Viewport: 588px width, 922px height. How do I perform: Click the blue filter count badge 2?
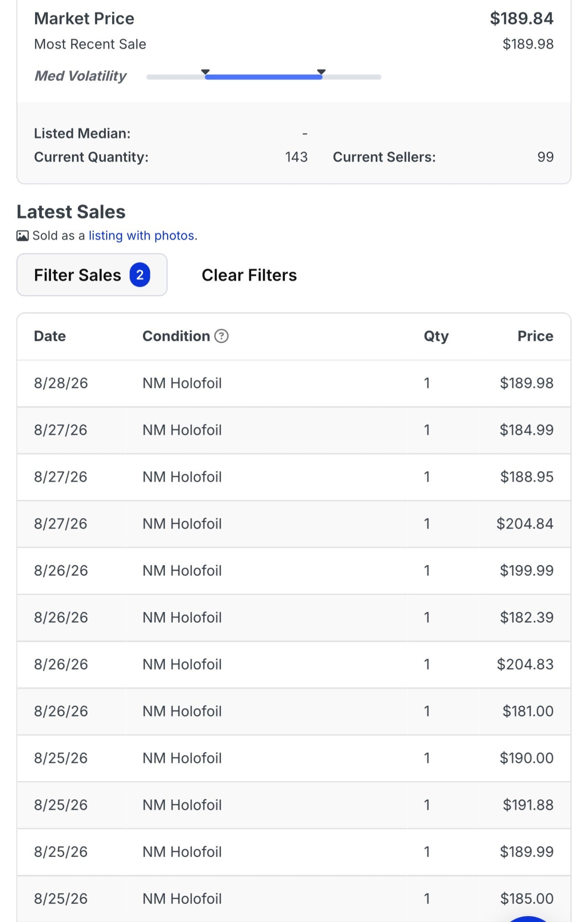coord(140,275)
